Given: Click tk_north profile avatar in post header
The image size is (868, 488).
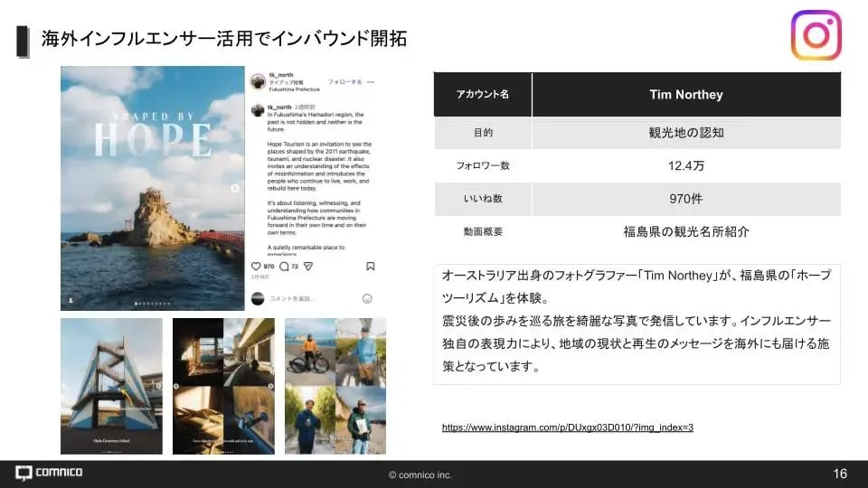Looking at the screenshot, I should pyautogui.click(x=258, y=82).
